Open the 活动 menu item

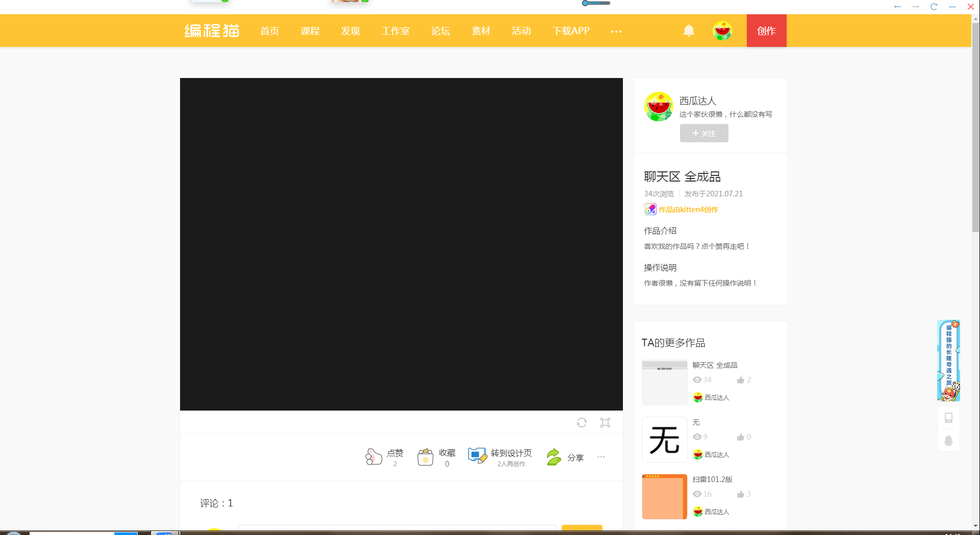pos(521,31)
